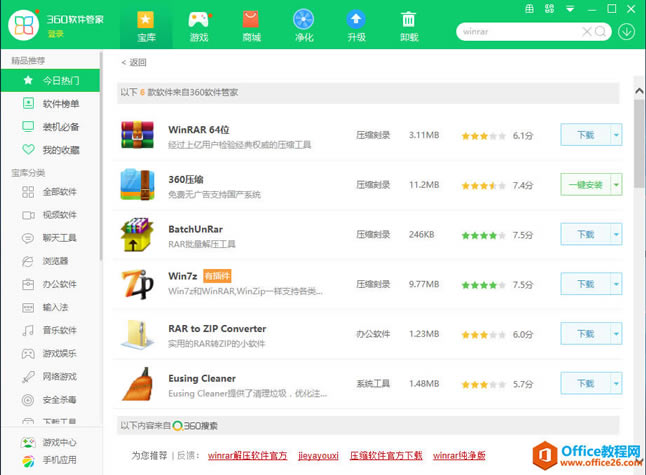The height and width of the screenshot is (475, 646).
Task: Expand download options arrow for Eusing Cleaner
Action: 616,384
